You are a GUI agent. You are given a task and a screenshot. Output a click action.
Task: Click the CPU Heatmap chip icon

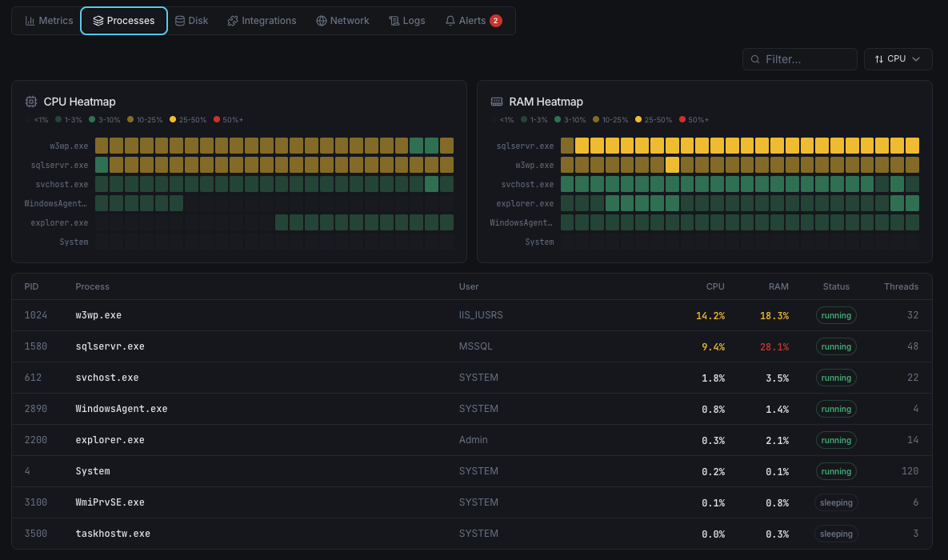tap(30, 102)
